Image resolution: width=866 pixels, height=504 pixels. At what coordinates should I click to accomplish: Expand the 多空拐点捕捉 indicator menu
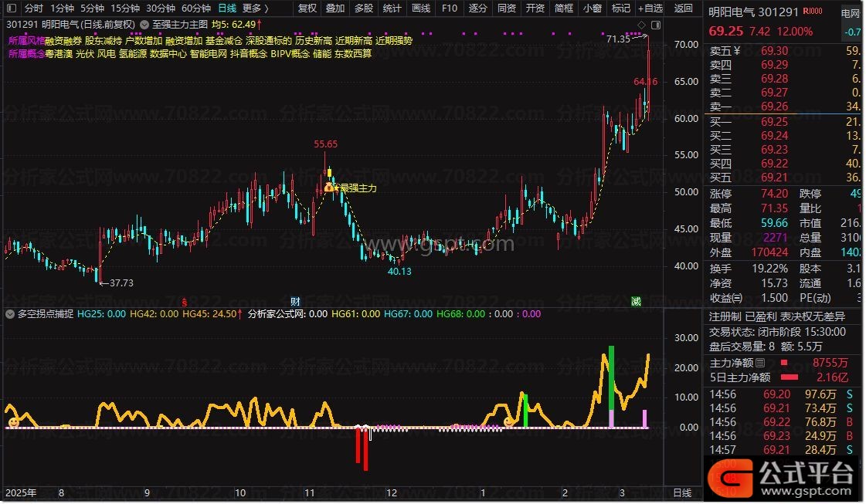pyautogui.click(x=10, y=314)
